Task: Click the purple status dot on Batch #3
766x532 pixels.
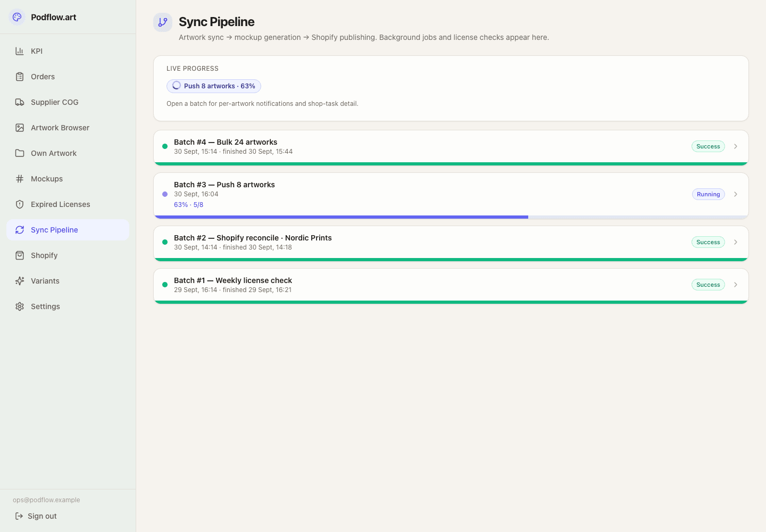Action: pyautogui.click(x=165, y=194)
